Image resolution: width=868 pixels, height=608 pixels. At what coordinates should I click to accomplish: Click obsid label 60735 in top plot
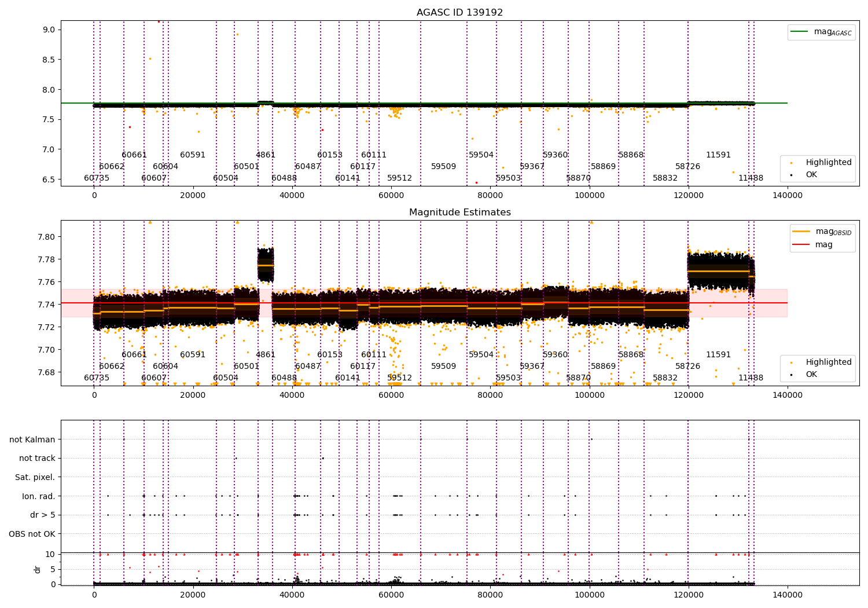pyautogui.click(x=97, y=178)
